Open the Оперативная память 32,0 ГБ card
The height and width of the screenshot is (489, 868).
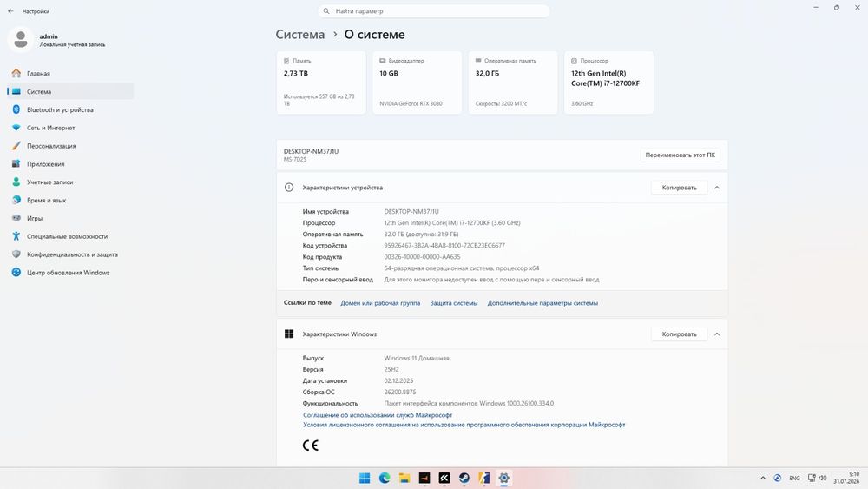(513, 83)
